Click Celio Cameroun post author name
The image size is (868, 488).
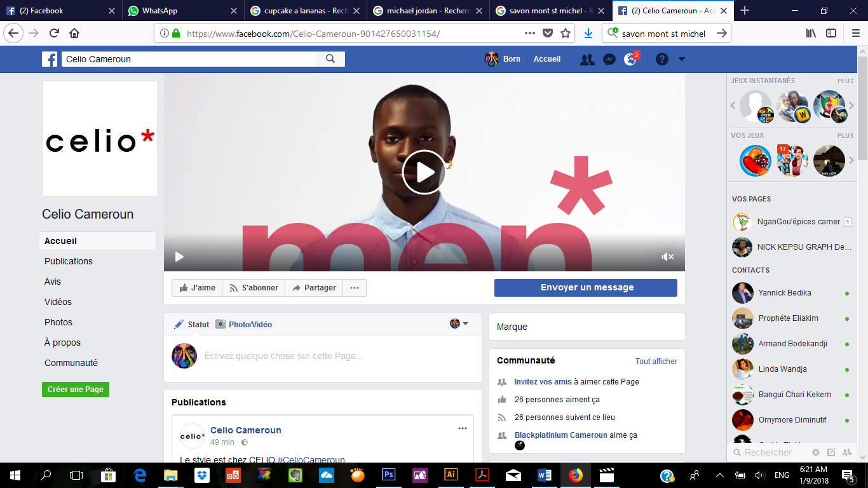246,430
